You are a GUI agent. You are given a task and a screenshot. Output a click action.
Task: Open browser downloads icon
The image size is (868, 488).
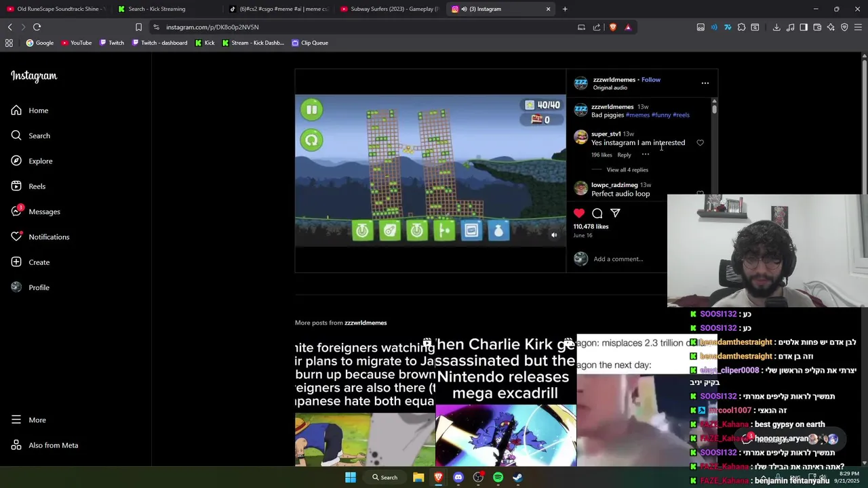click(x=776, y=27)
